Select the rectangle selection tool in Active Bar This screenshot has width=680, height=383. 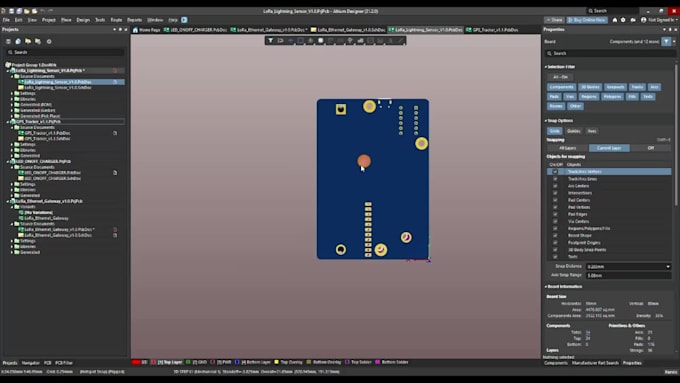click(x=301, y=41)
